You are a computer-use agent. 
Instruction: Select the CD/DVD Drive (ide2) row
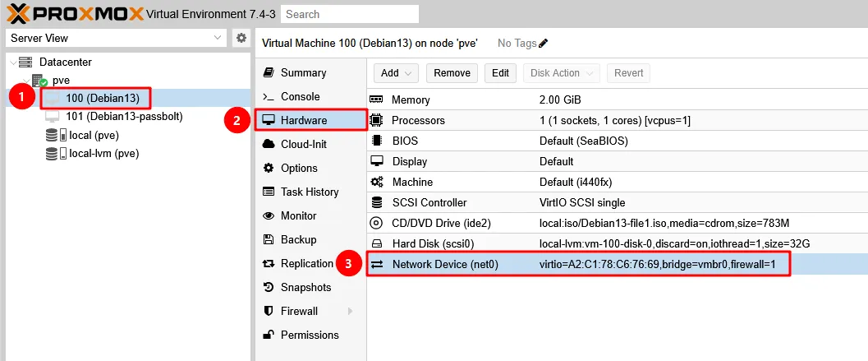point(618,223)
